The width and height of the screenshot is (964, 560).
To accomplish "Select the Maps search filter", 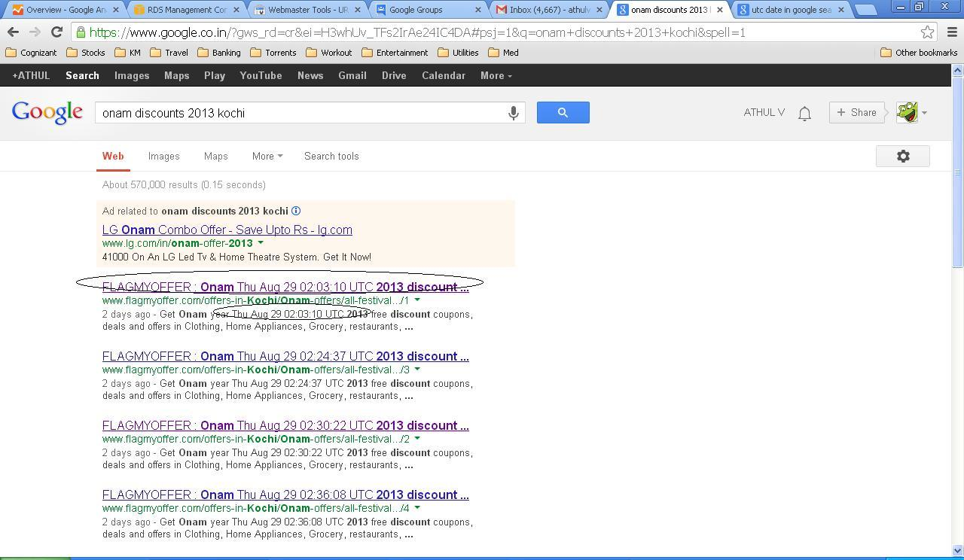I will (x=215, y=157).
